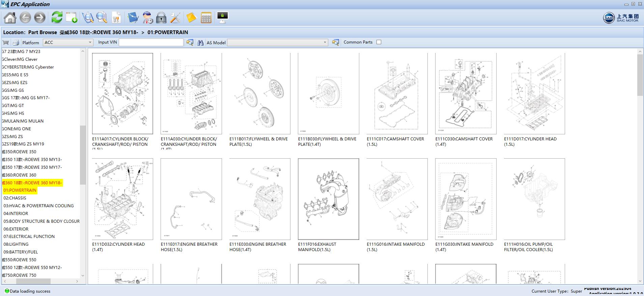The height and width of the screenshot is (296, 644).
Task: Open E111G030 intake manifold 1.4T thumbnail
Action: [466, 199]
